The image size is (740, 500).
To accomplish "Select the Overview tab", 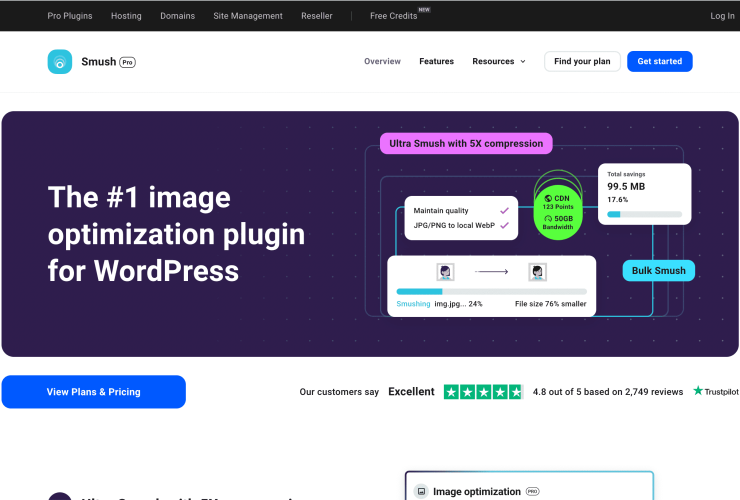I will 382,62.
